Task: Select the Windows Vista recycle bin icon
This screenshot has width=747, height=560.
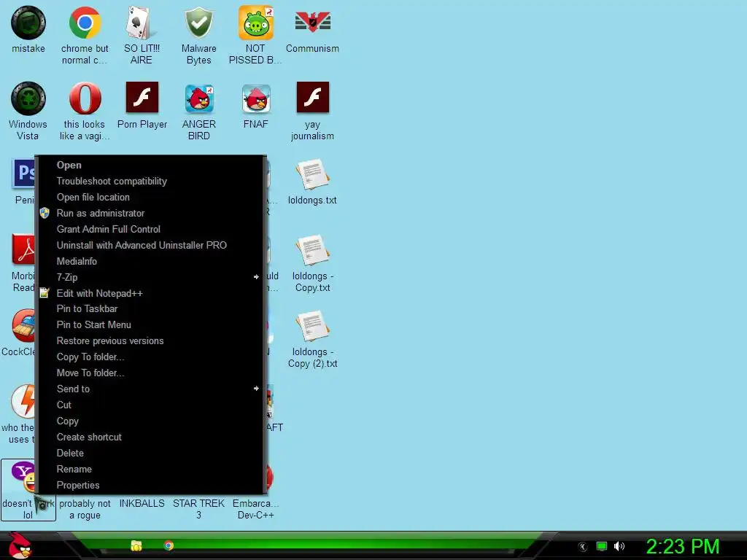Action: [x=28, y=98]
